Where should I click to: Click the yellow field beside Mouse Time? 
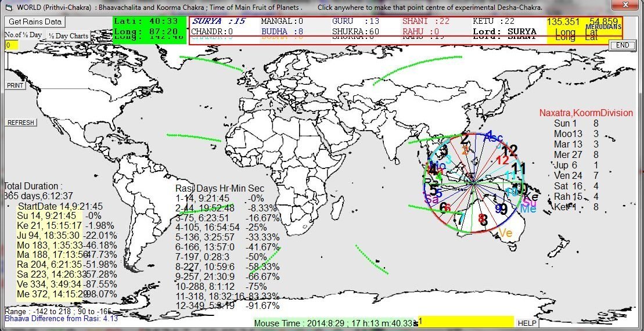tap(466, 322)
